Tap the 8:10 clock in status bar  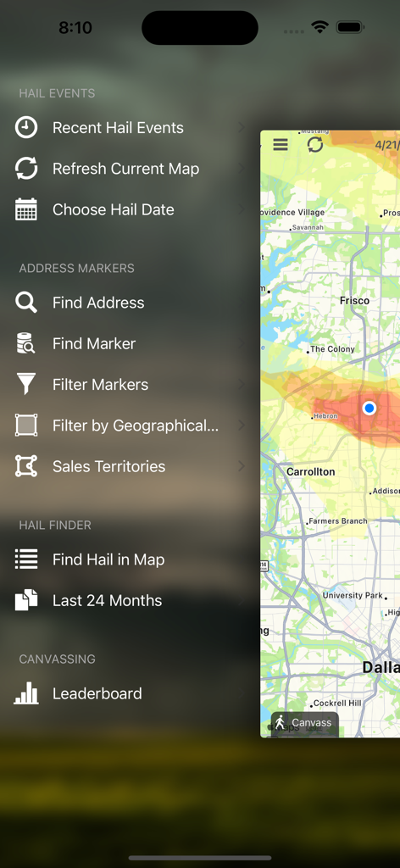pos(75,27)
